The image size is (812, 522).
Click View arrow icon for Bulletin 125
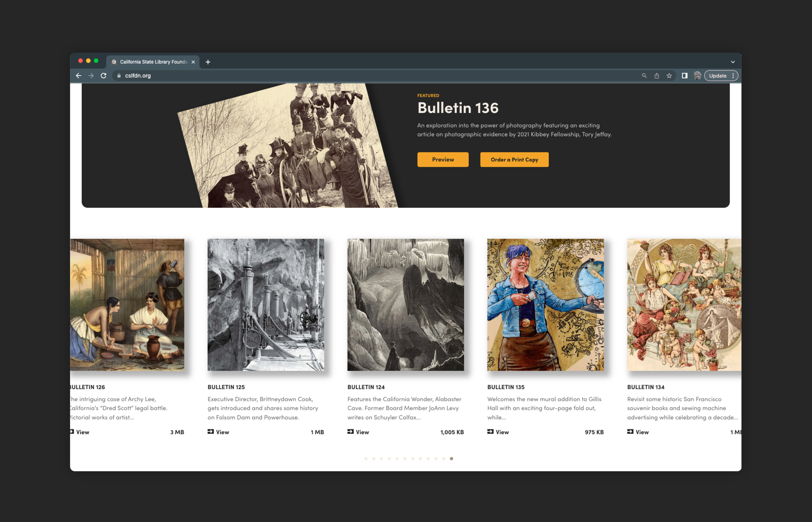(x=210, y=431)
